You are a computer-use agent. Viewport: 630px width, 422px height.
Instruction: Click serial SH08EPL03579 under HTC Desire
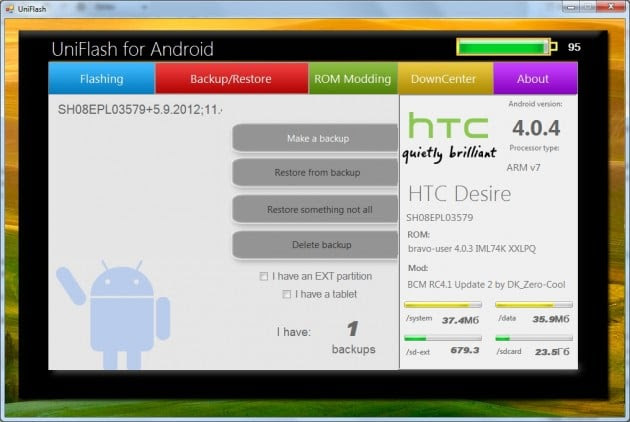pyautogui.click(x=440, y=218)
